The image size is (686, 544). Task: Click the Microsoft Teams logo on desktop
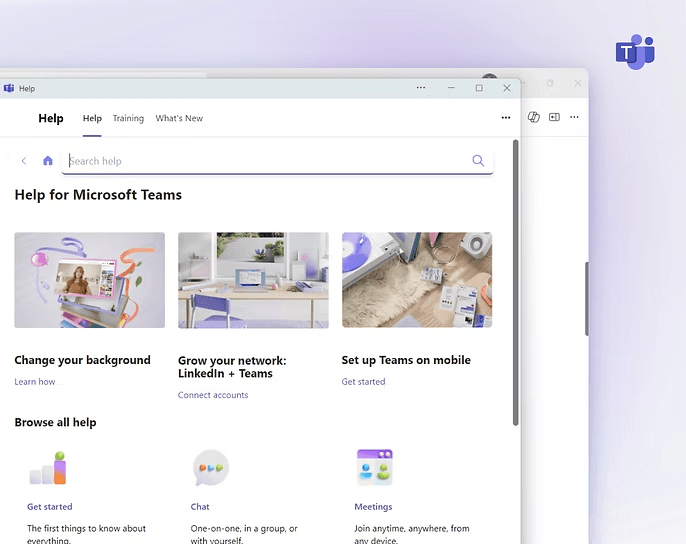[x=635, y=52]
